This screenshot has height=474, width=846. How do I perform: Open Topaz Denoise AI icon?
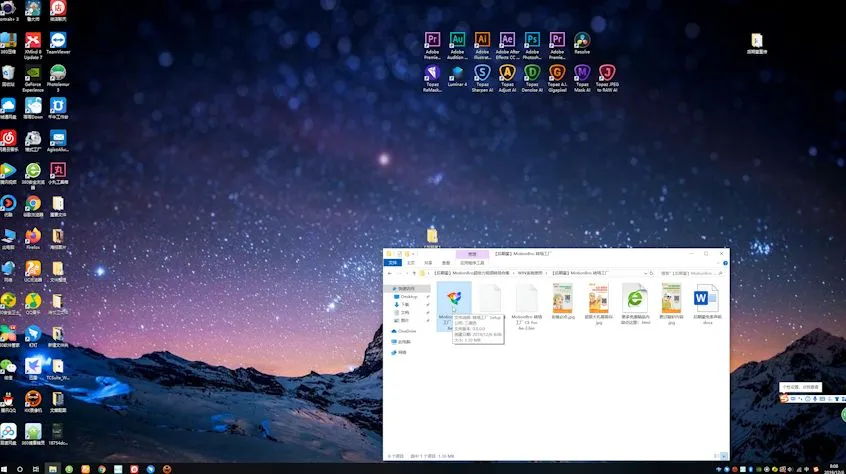point(532,78)
